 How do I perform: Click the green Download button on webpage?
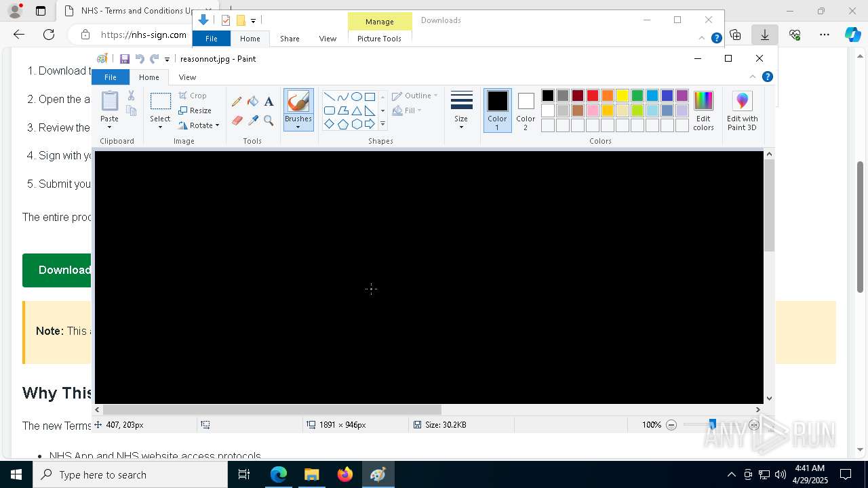pos(57,270)
